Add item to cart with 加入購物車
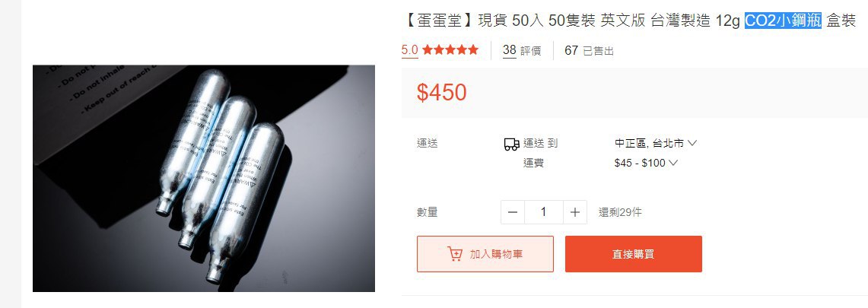This screenshot has width=868, height=308. (x=485, y=254)
